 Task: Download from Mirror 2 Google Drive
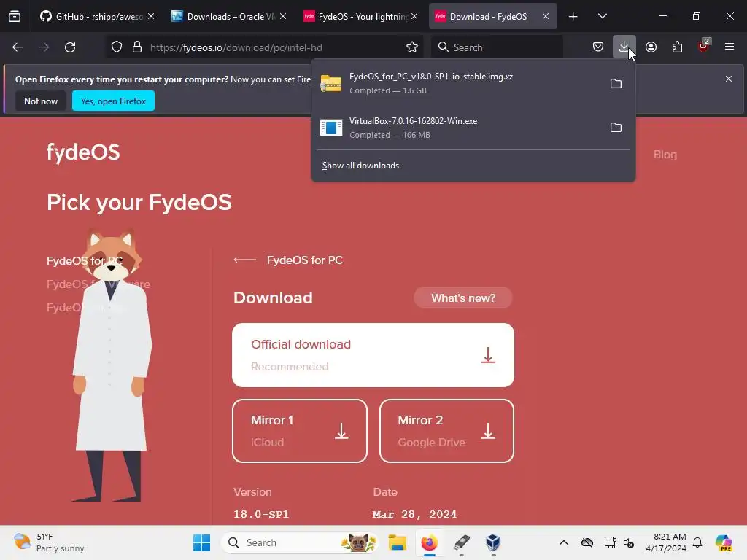coord(447,431)
